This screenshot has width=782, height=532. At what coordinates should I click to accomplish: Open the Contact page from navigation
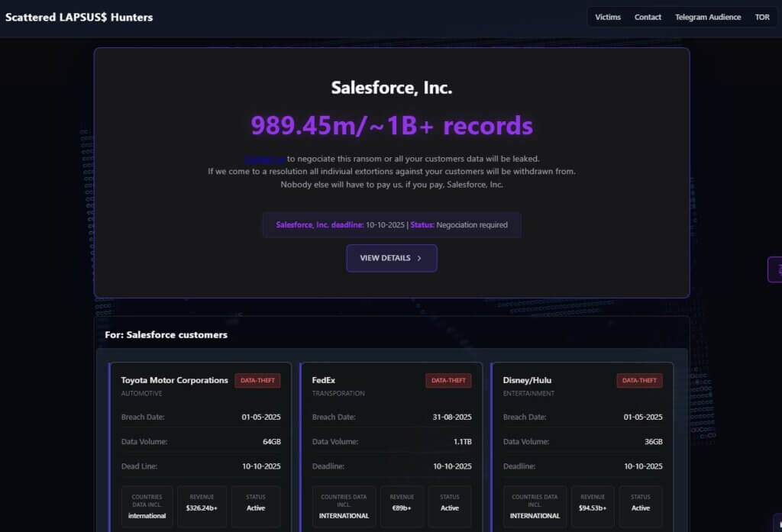pyautogui.click(x=648, y=17)
